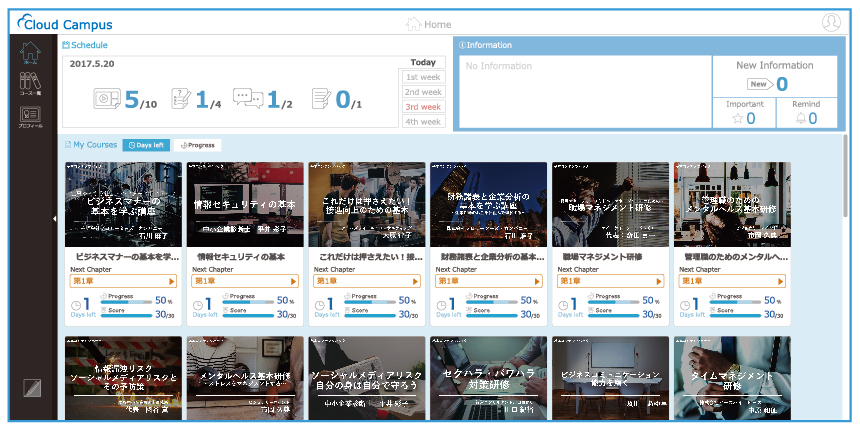Click the Today button in Schedule

(x=423, y=62)
